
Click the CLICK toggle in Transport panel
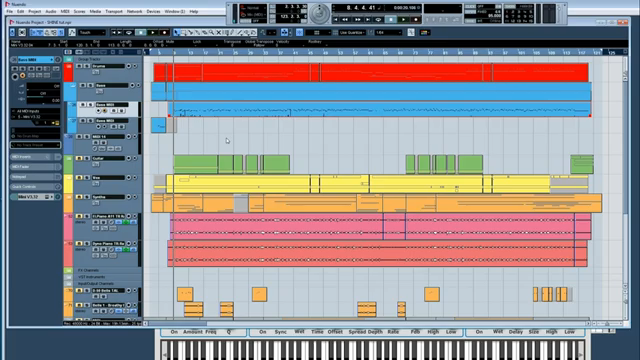tap(470, 7)
